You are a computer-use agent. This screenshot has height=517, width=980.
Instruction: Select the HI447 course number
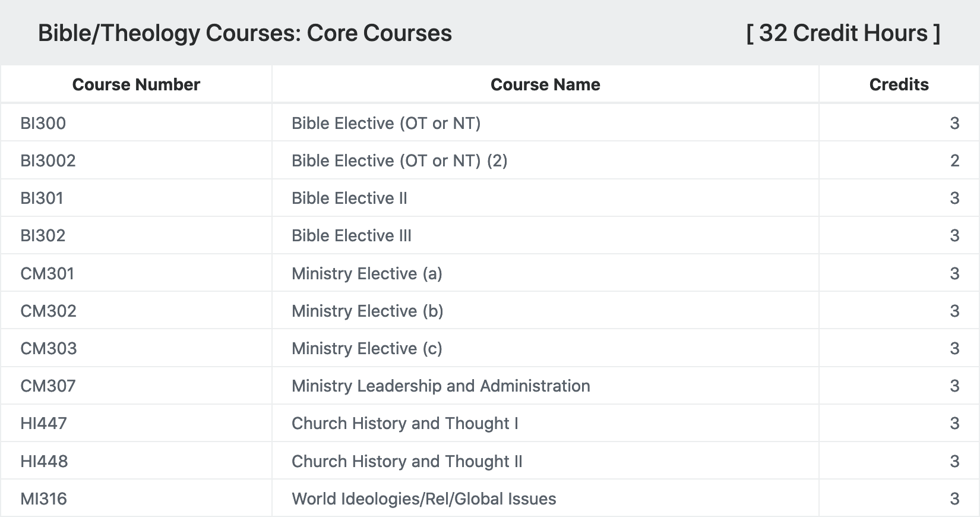43,423
